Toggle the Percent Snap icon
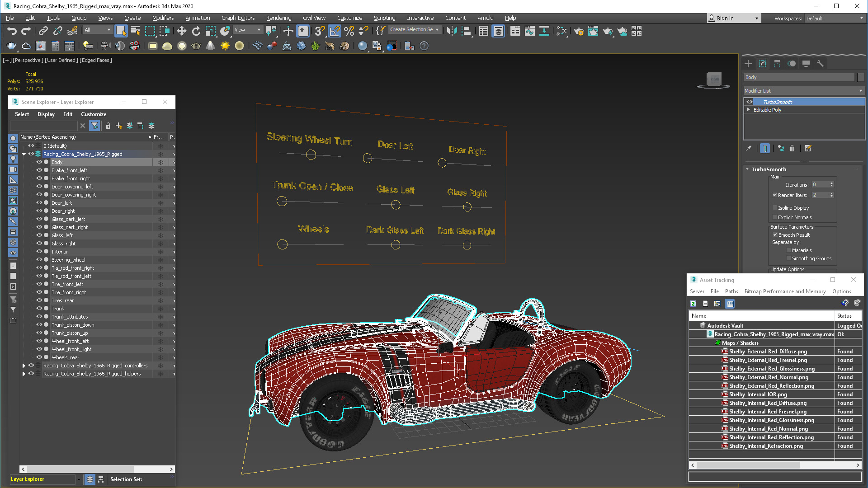The width and height of the screenshot is (868, 488). coord(349,31)
